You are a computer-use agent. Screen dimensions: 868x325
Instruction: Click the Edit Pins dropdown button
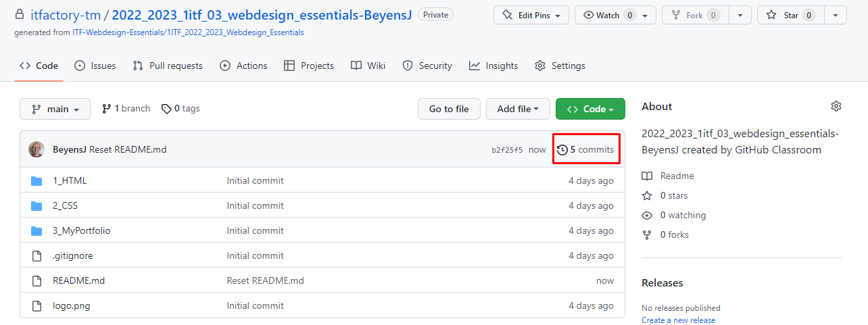531,15
